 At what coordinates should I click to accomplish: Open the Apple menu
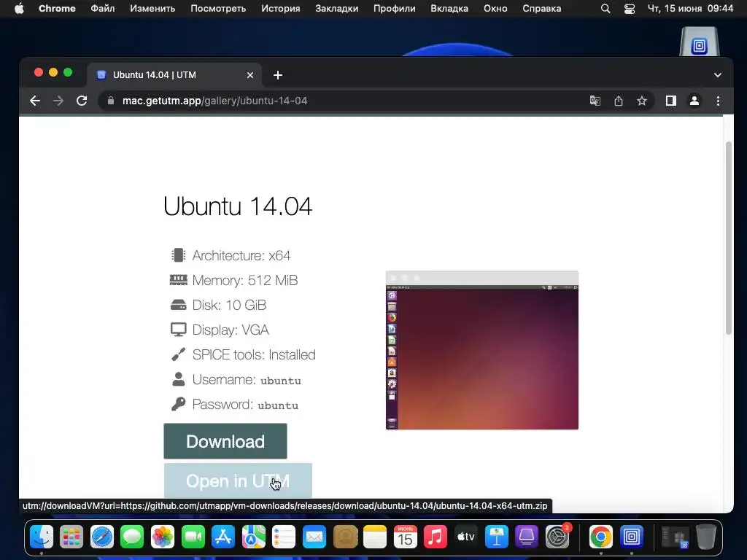[x=19, y=8]
